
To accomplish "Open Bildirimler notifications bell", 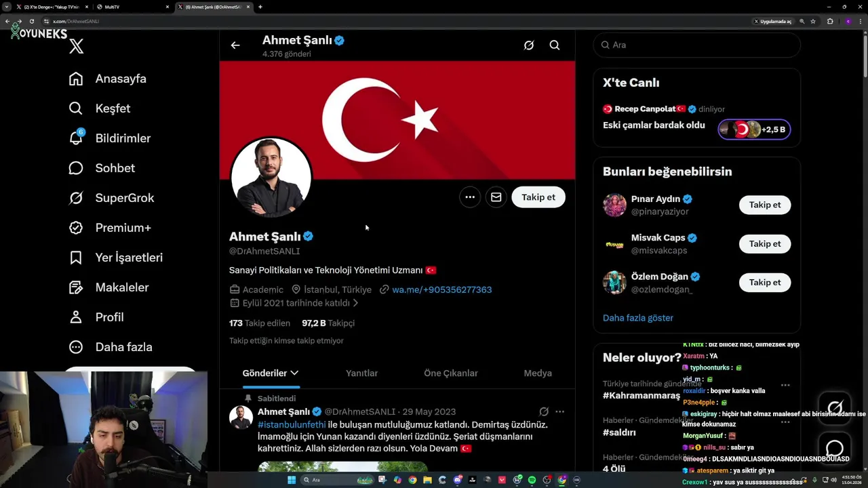I will [x=110, y=138].
